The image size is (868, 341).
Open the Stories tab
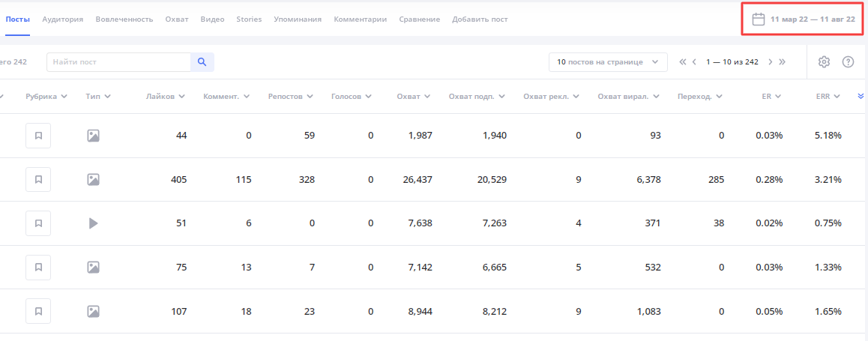tap(249, 19)
